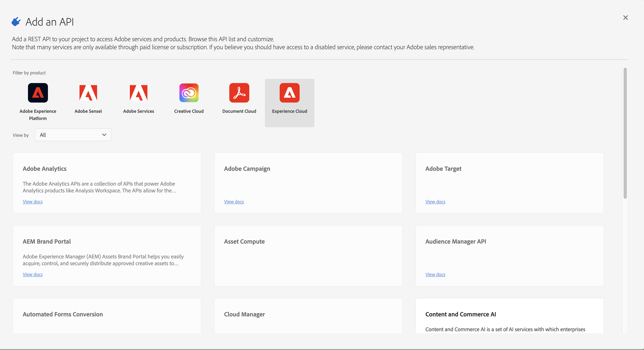Click the vertical scrollbar on the right
The image size is (644, 350).
coord(625,133)
